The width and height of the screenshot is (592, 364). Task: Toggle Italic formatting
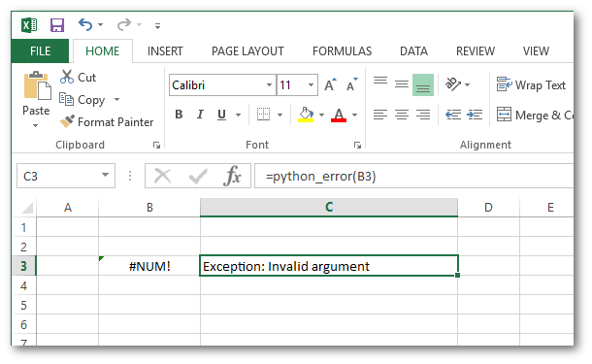[x=200, y=115]
